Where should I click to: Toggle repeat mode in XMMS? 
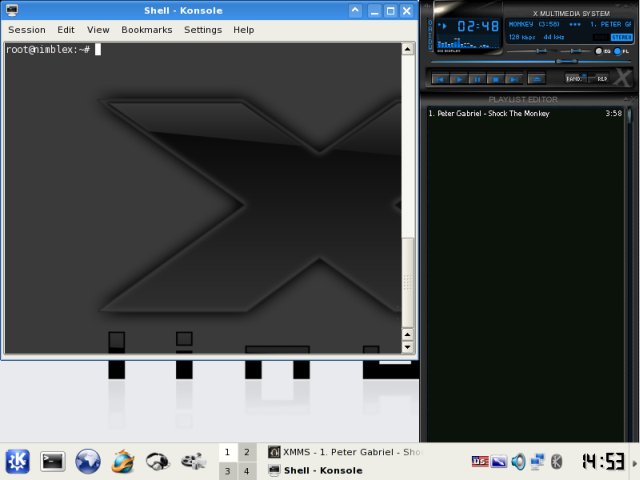pyautogui.click(x=600, y=78)
